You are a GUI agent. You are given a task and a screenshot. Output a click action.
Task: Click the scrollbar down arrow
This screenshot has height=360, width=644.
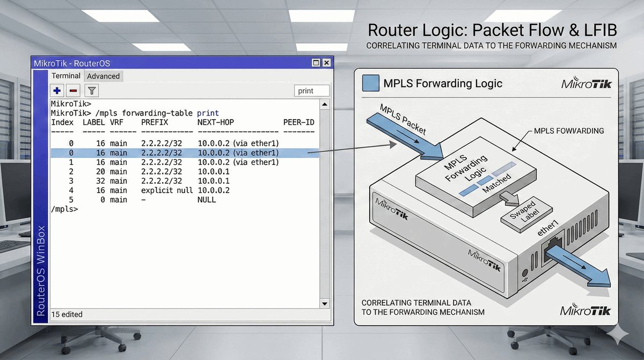point(324,304)
